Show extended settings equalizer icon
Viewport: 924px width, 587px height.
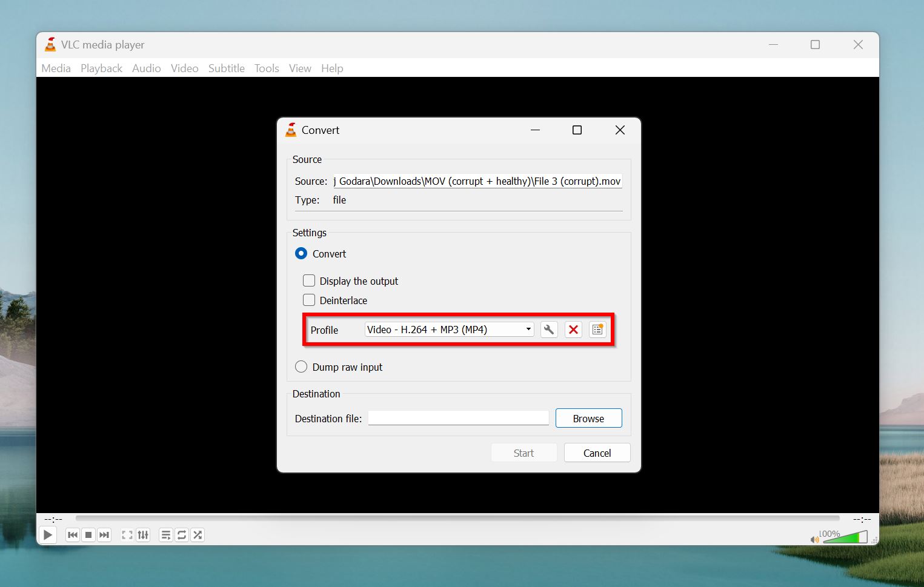tap(143, 535)
